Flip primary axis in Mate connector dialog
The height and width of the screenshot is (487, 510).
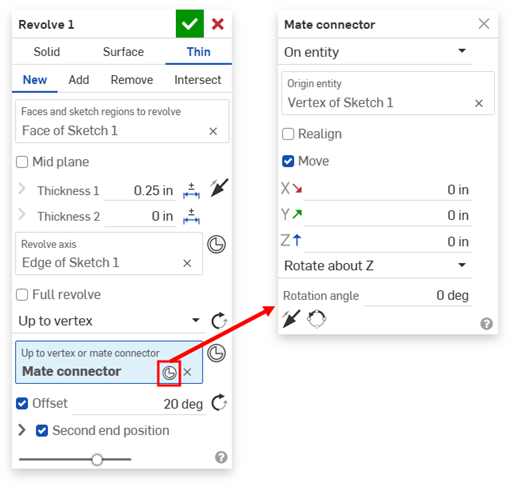pos(291,319)
